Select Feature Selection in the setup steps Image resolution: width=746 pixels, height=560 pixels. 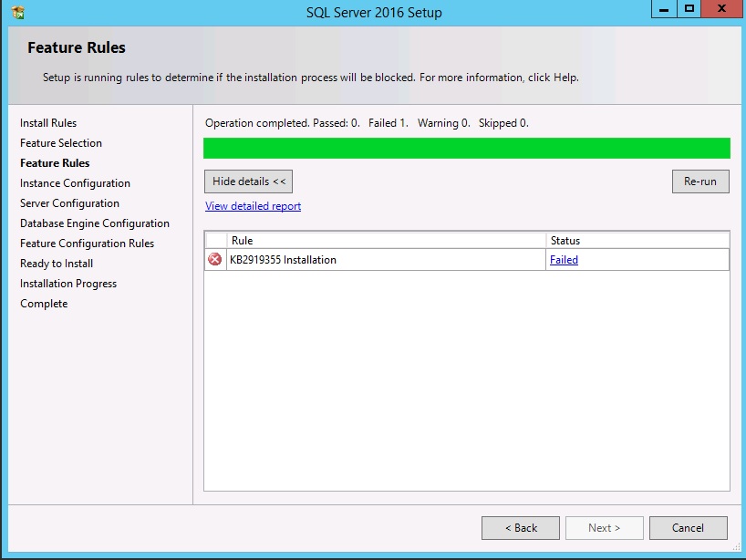[61, 142]
